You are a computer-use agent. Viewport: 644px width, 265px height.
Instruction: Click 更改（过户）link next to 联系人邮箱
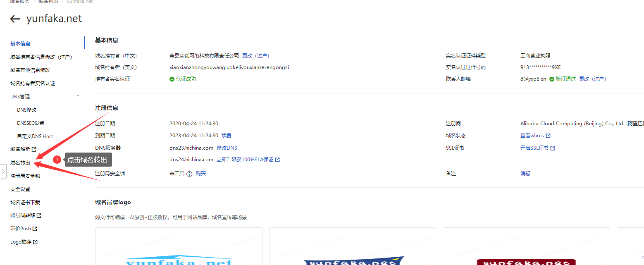coord(592,79)
